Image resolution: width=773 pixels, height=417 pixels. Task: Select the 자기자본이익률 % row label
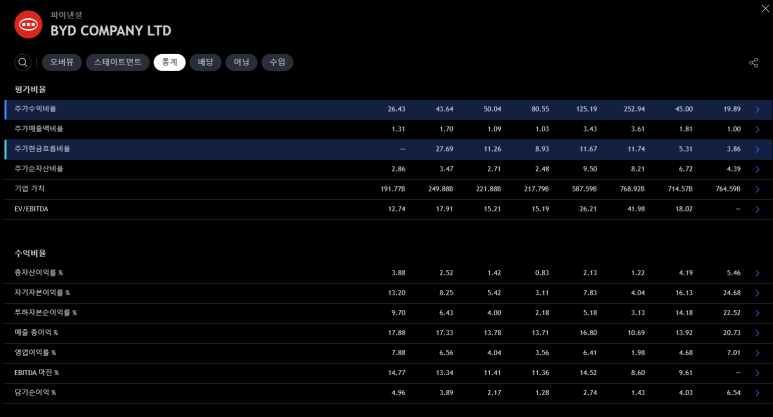pyautogui.click(x=42, y=293)
